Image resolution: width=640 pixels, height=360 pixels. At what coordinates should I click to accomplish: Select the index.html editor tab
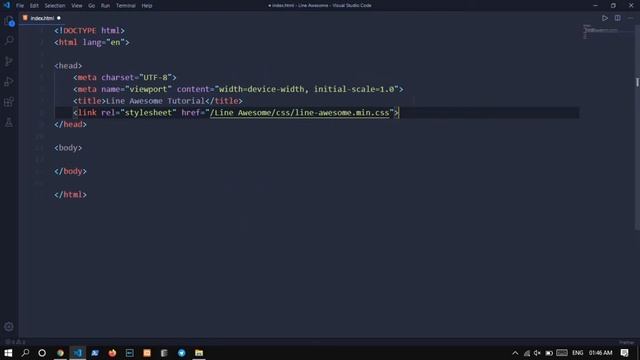click(42, 18)
